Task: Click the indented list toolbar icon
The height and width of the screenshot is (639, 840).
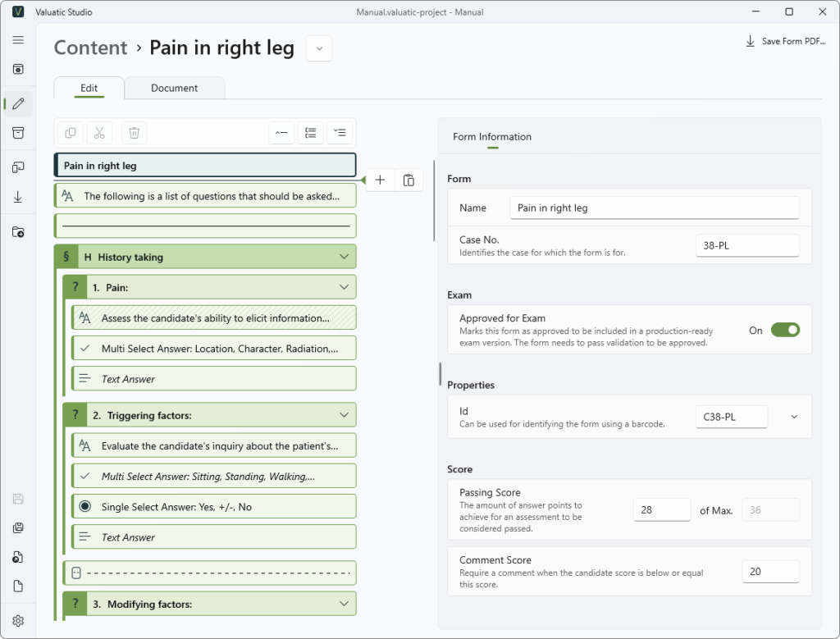Action: click(x=340, y=133)
